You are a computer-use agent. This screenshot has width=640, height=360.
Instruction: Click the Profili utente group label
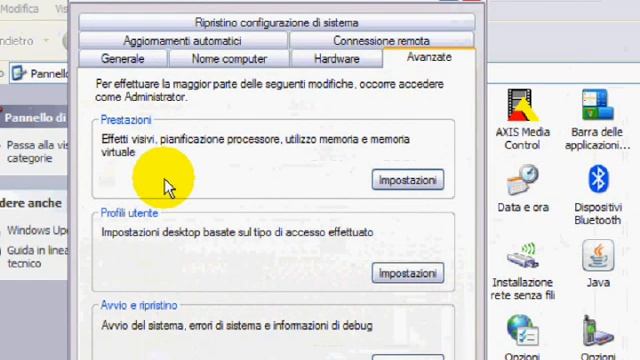point(129,213)
